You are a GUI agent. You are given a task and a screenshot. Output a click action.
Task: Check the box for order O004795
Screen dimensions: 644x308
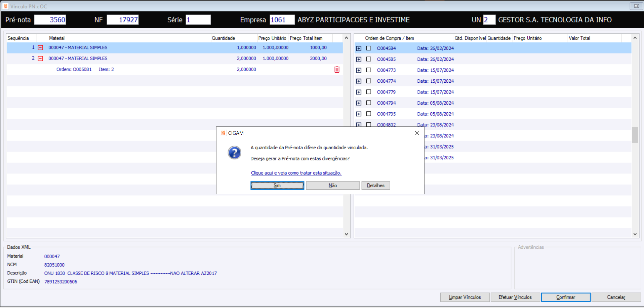coord(369,114)
